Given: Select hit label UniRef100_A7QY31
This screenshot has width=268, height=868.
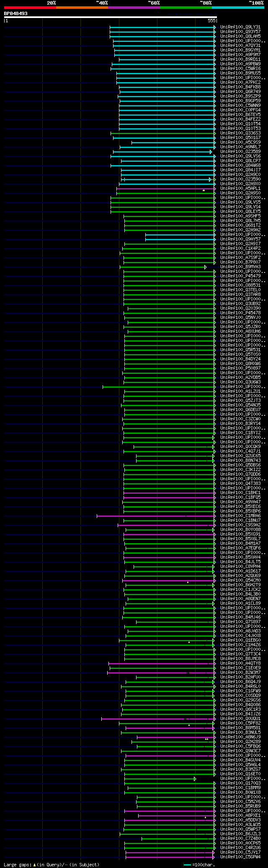Looking at the screenshot, I should 241,46.
